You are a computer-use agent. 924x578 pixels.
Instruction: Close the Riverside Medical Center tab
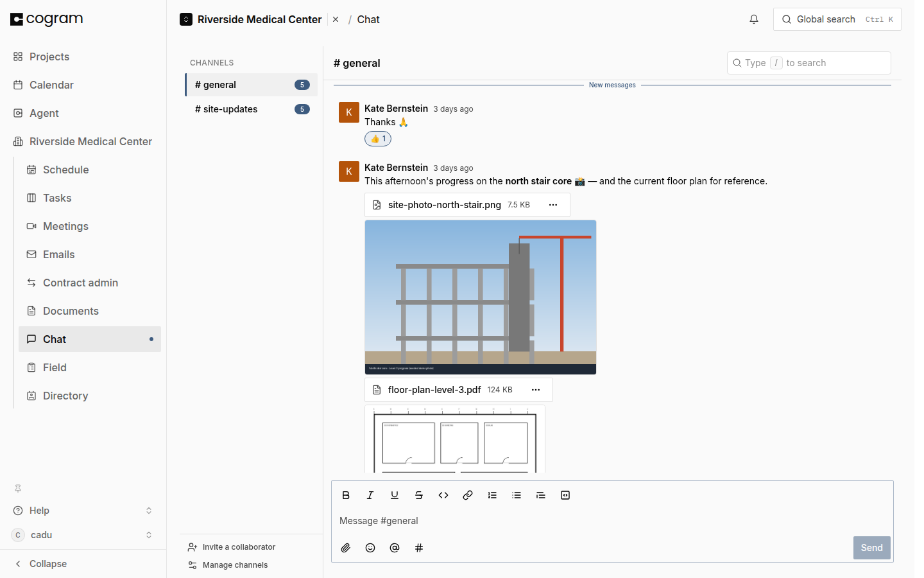[x=336, y=19]
